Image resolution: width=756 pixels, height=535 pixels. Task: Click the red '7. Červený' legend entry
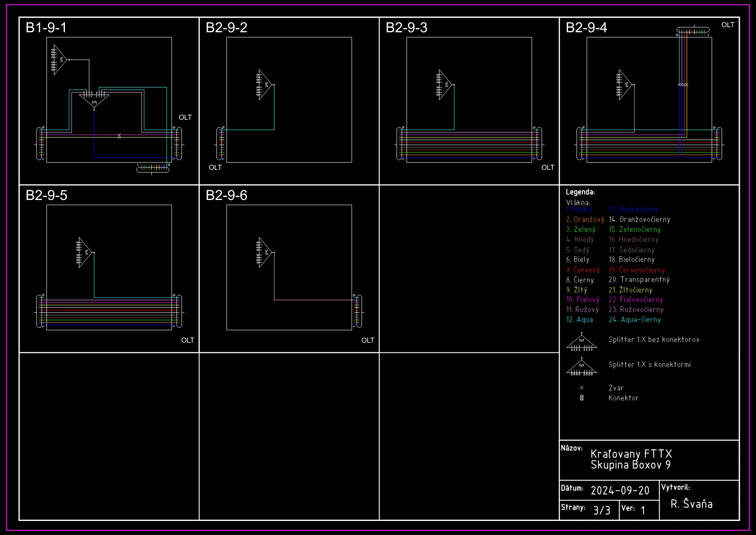coord(583,270)
